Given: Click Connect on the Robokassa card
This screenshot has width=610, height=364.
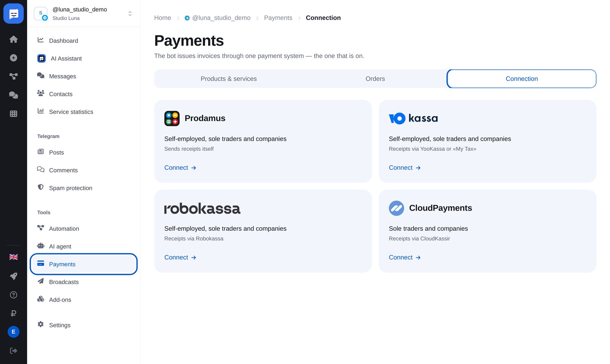Looking at the screenshot, I should [x=180, y=257].
